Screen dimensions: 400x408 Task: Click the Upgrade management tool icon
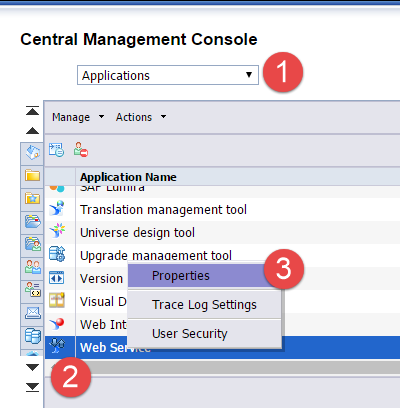pyautogui.click(x=57, y=254)
